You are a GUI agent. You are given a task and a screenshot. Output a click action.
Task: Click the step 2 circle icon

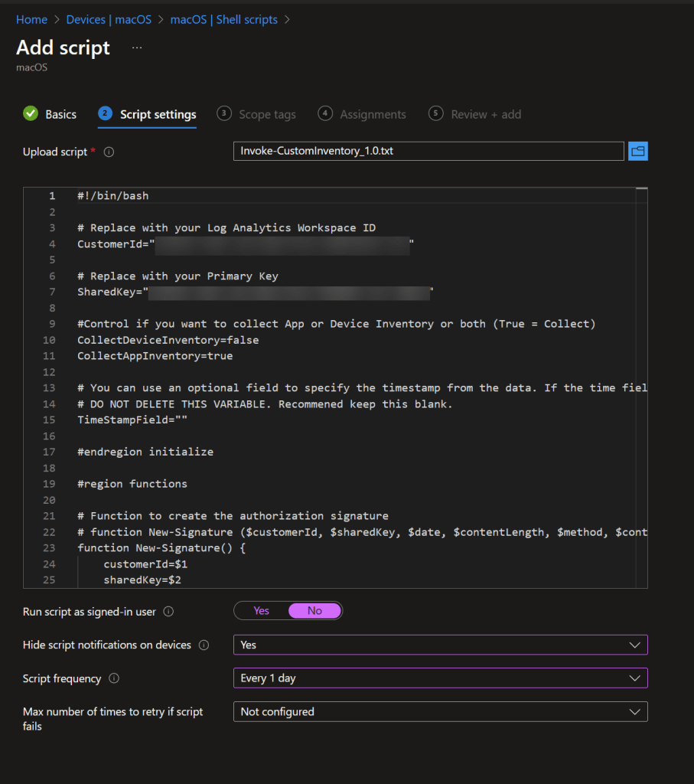point(106,114)
